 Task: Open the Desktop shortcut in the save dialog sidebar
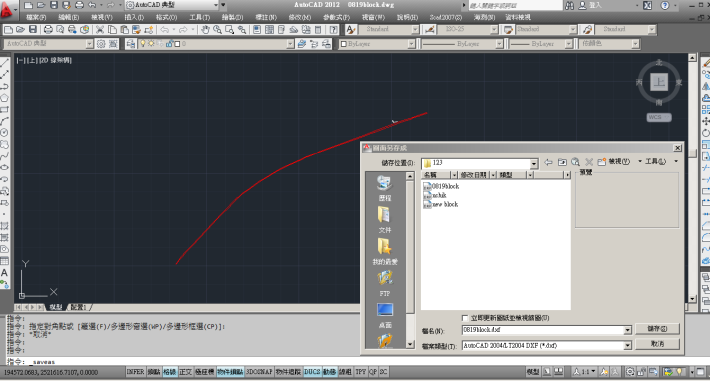click(x=384, y=315)
